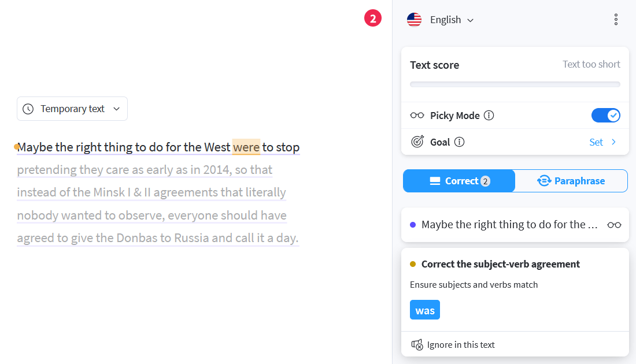Open the 'Maybe the right thing' suggestion card

(515, 225)
